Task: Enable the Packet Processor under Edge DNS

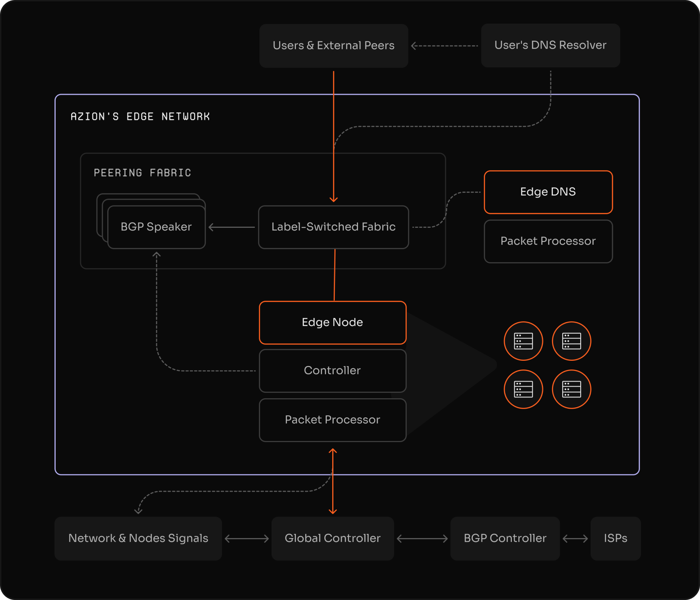Action: coord(548,241)
